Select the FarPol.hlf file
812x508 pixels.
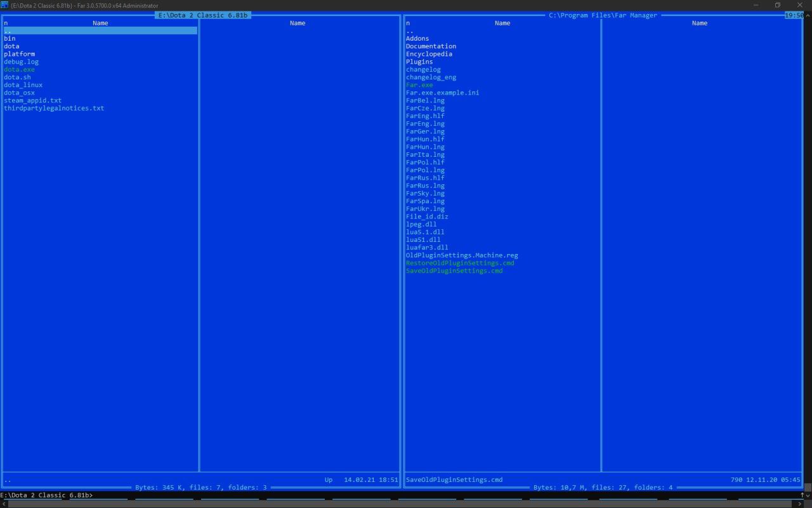click(425, 162)
